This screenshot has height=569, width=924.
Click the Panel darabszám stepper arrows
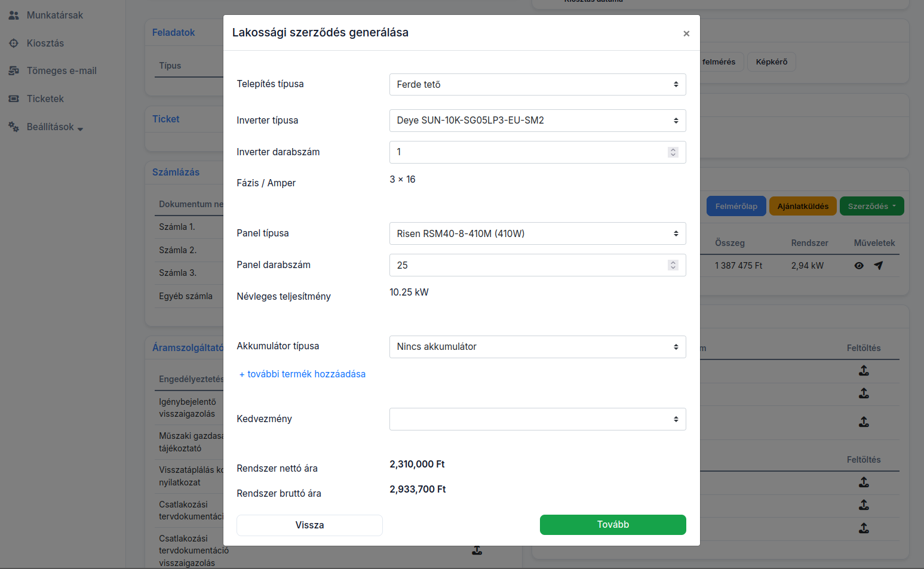tap(673, 265)
